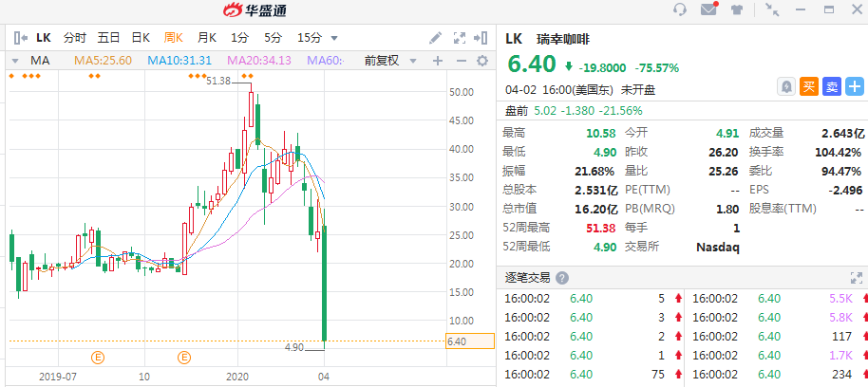Open the MA indicator dropdown arrow
The image size is (868, 387).
point(15,61)
